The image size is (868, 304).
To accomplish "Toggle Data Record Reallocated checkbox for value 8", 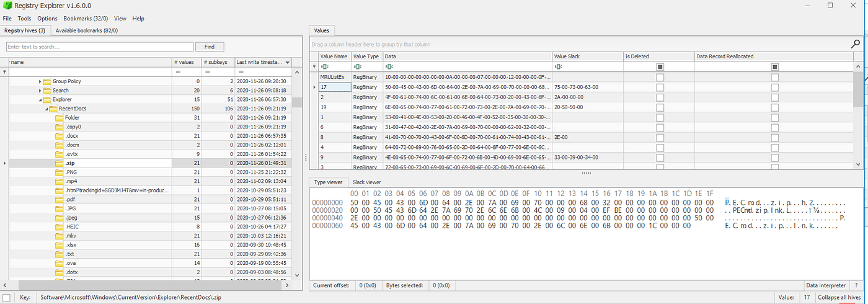I will [x=774, y=137].
